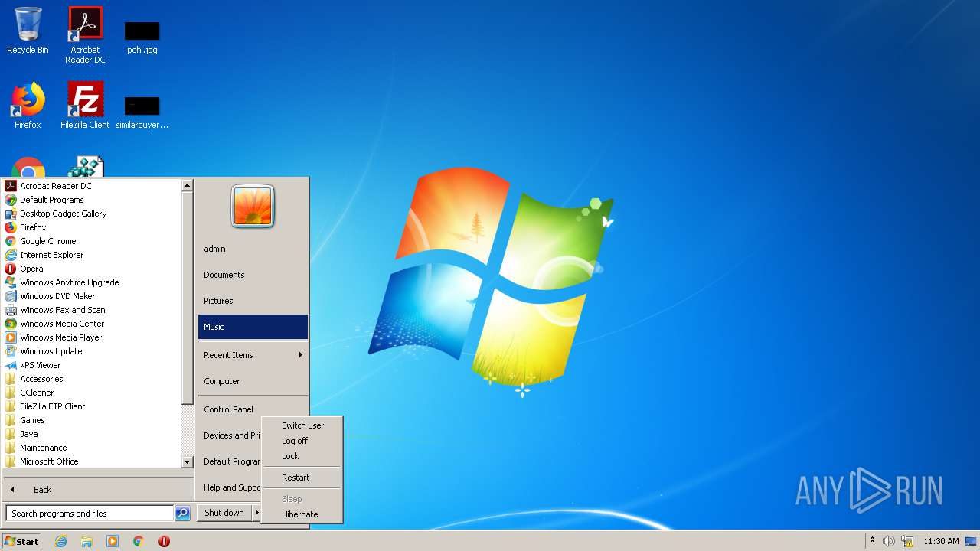Click Search programs and files box

pyautogui.click(x=90, y=514)
